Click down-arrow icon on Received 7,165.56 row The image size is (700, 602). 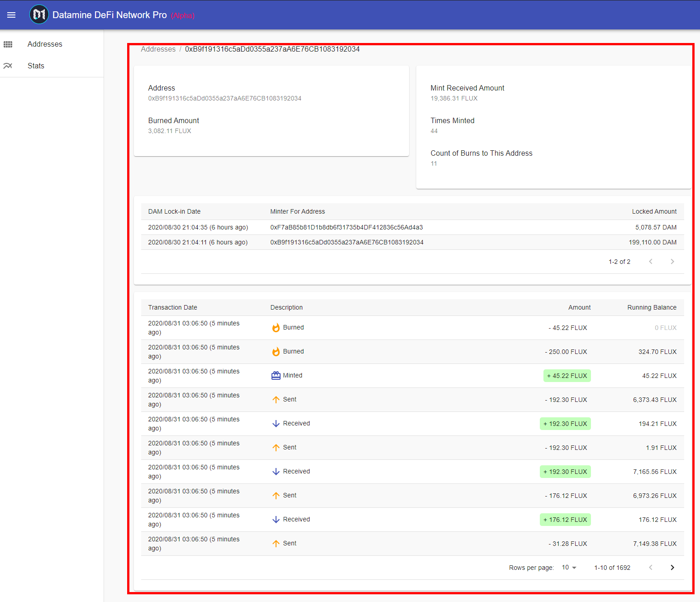tap(276, 472)
